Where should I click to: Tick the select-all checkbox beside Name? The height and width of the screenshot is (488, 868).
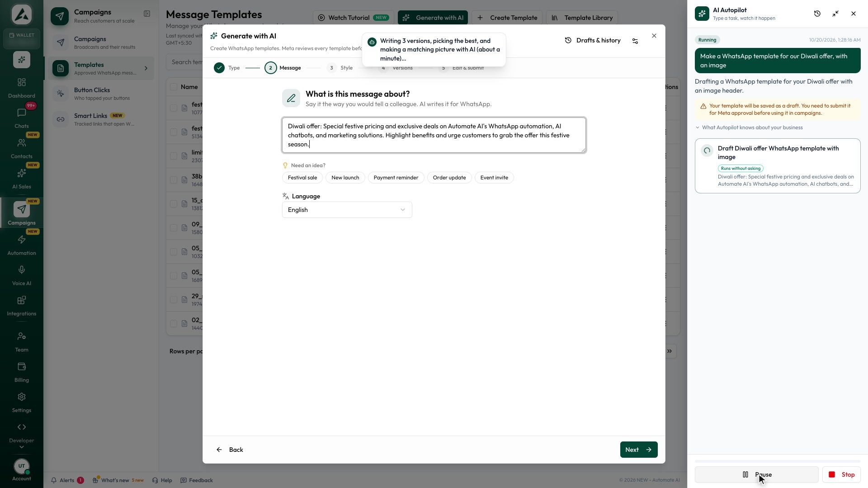(x=174, y=87)
